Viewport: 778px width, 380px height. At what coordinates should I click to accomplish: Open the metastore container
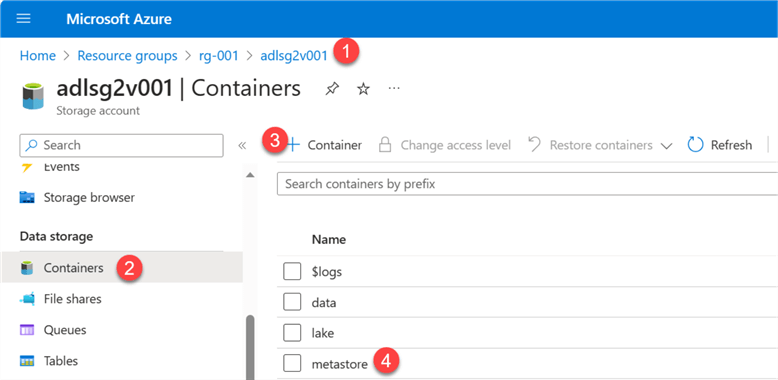tap(340, 364)
